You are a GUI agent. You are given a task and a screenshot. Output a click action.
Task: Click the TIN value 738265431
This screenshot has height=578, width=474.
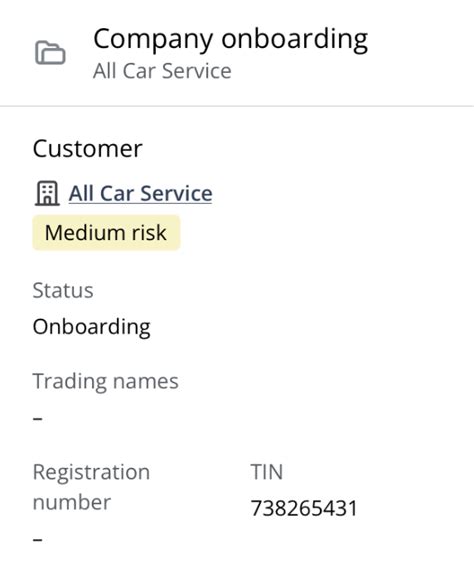coord(304,508)
